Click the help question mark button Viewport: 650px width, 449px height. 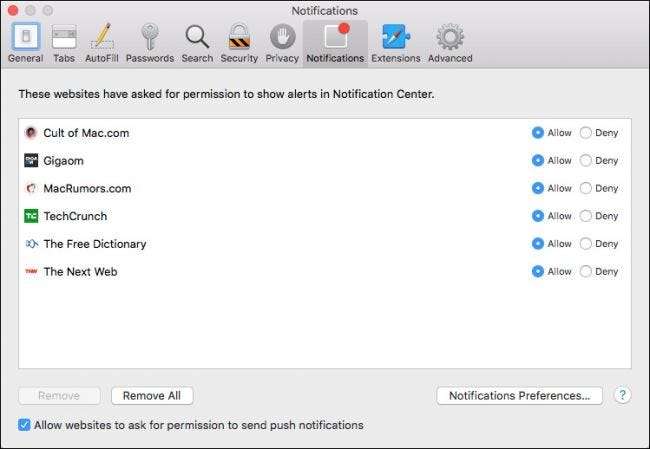tap(622, 396)
